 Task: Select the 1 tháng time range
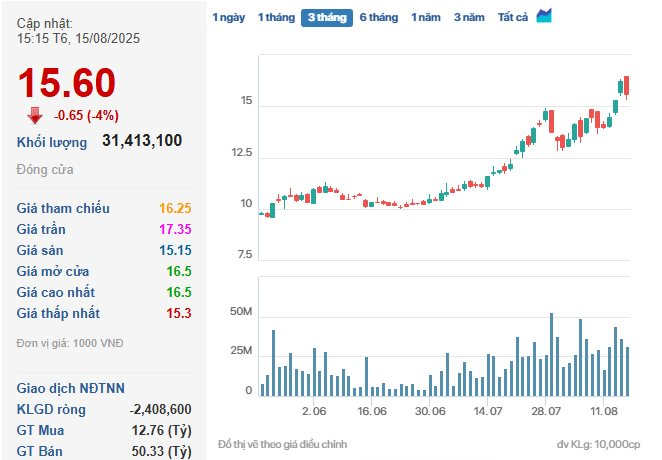point(275,17)
